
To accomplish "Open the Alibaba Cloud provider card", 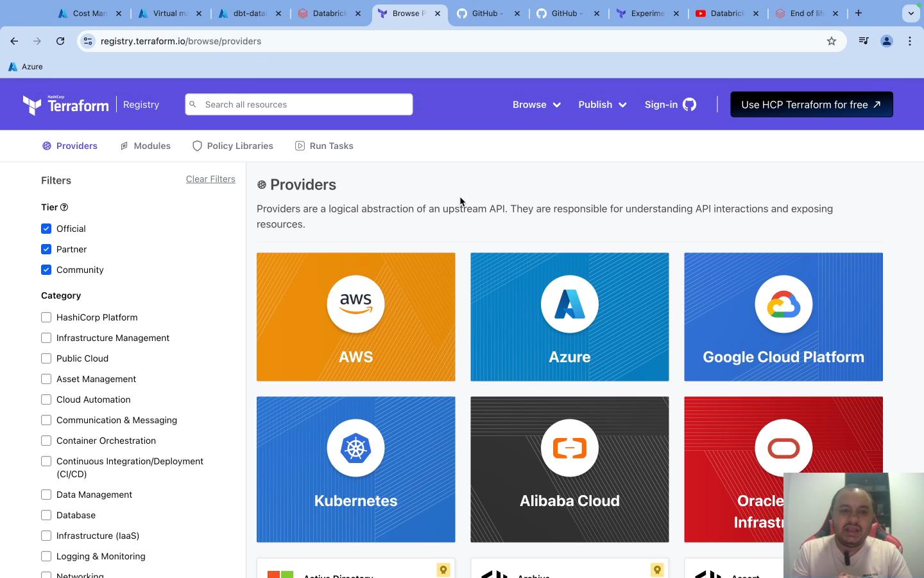I will 570,469.
